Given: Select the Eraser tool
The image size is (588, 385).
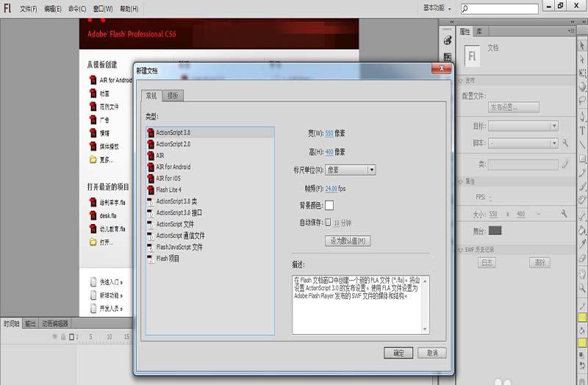Looking at the screenshot, I should point(582,259).
